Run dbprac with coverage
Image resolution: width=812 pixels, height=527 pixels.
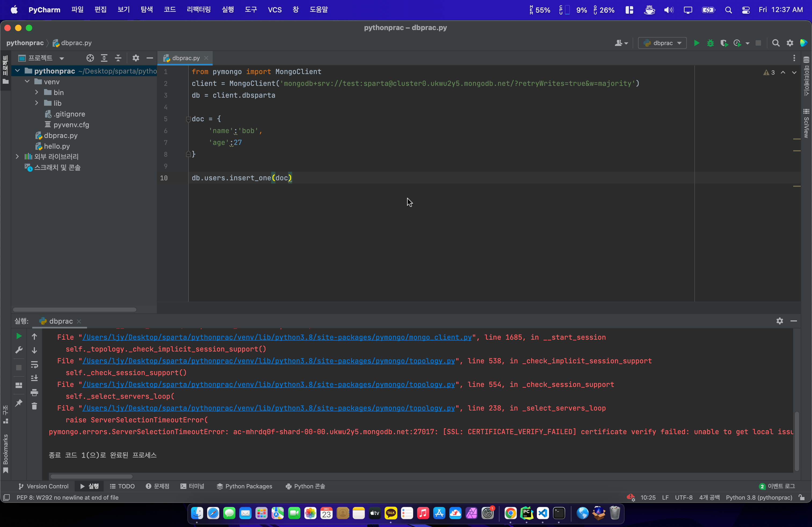point(724,43)
